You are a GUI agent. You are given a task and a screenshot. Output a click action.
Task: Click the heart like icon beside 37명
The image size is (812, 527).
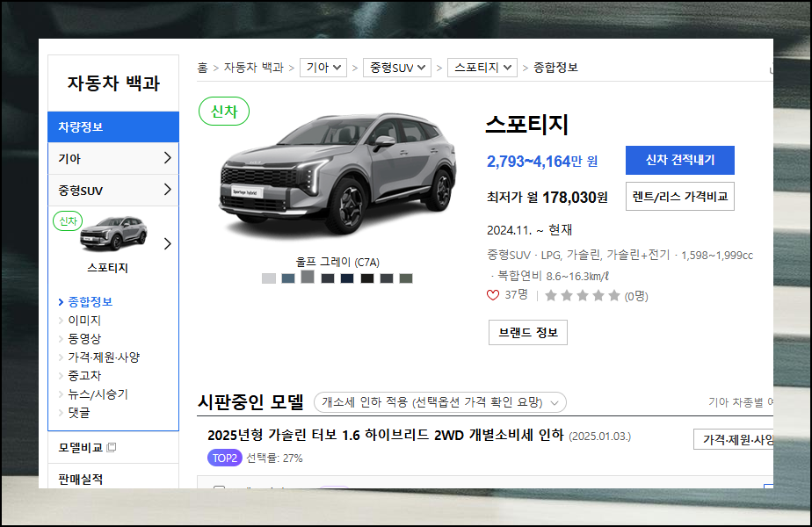tap(492, 296)
